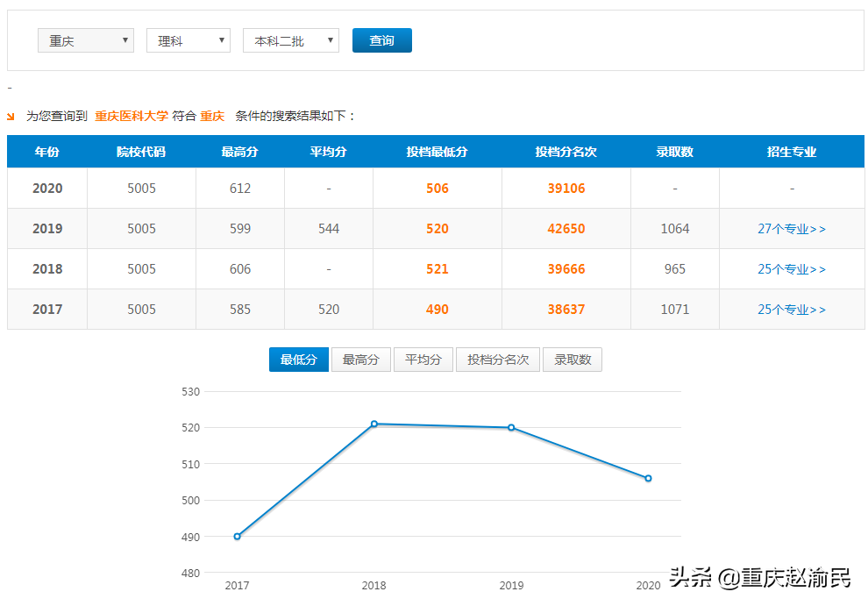Click the blue 查询 search button
The height and width of the screenshot is (606, 868).
point(381,39)
